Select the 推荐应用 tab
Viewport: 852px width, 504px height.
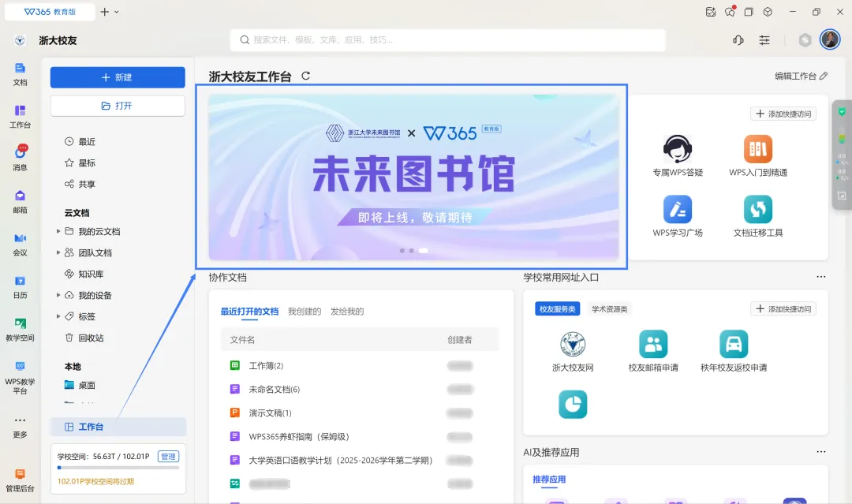coord(549,480)
